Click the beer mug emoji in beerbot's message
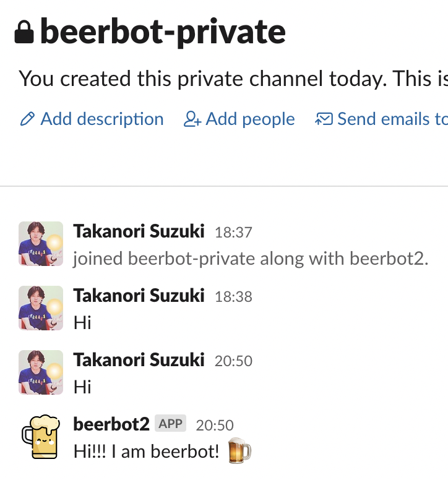The image size is (448, 480). pos(239,451)
